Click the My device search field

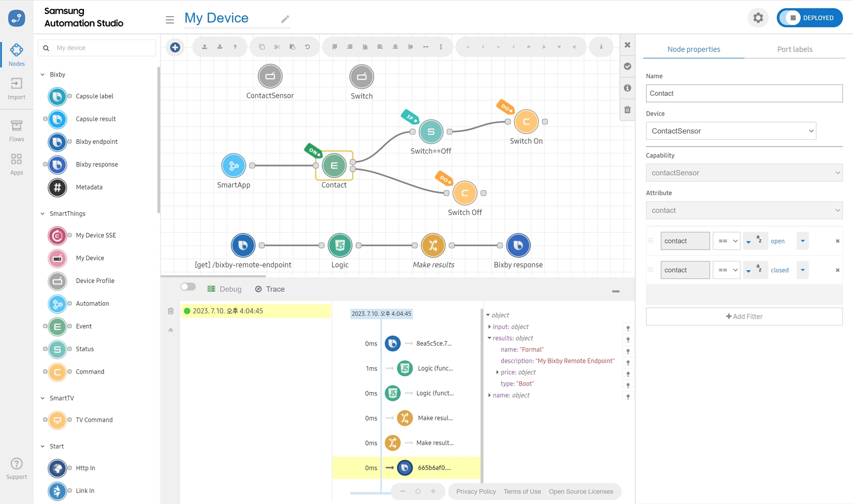[97, 48]
